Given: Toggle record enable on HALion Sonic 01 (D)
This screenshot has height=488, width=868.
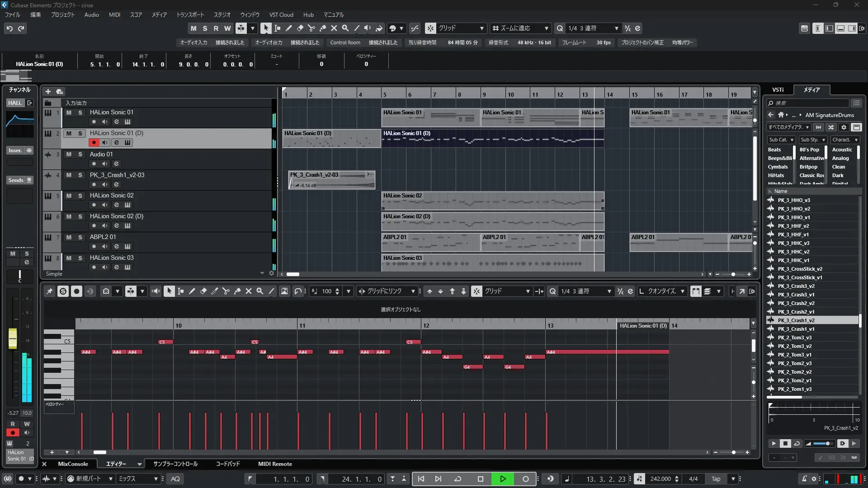Looking at the screenshot, I should [94, 142].
